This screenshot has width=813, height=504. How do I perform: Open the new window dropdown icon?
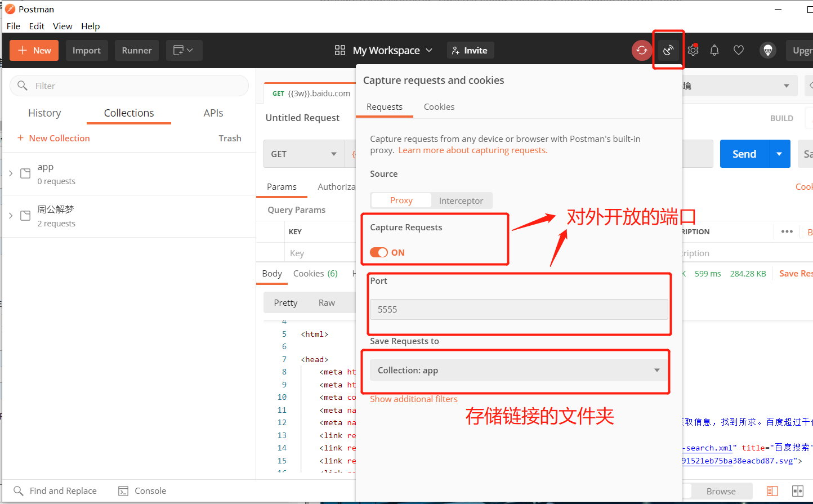pyautogui.click(x=184, y=50)
